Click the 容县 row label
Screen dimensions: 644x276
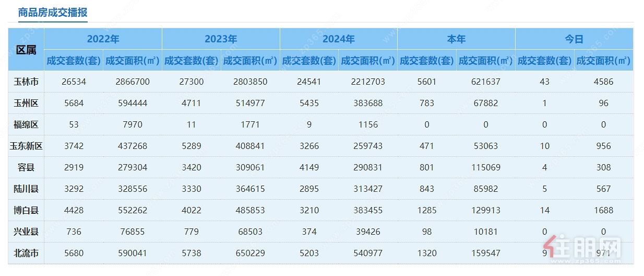[26, 167]
